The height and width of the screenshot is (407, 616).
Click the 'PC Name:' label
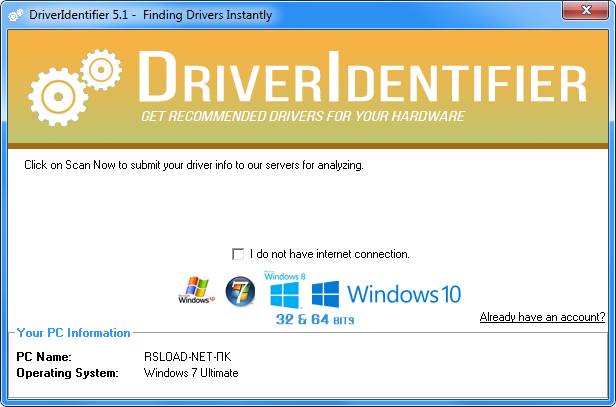tap(44, 357)
